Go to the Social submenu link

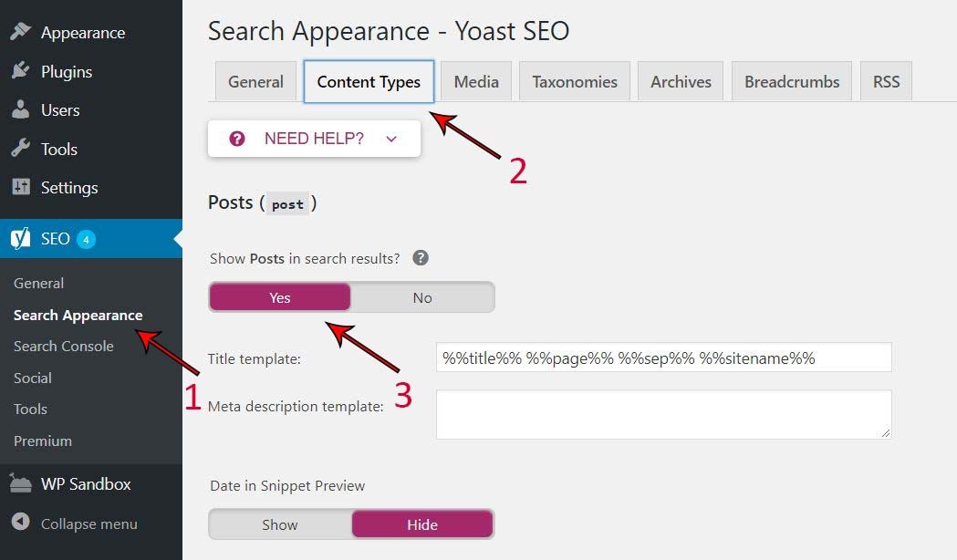(x=32, y=378)
